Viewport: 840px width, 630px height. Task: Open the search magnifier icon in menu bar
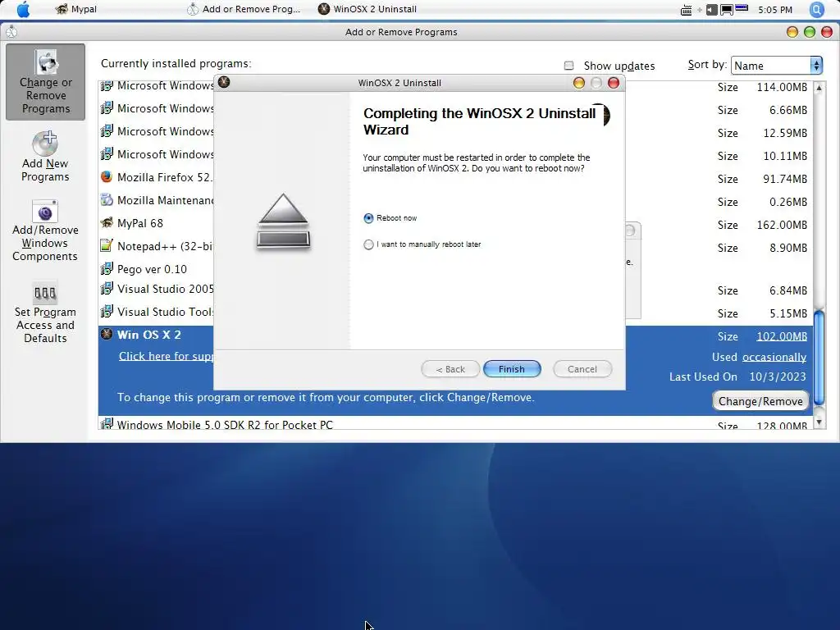tap(816, 9)
